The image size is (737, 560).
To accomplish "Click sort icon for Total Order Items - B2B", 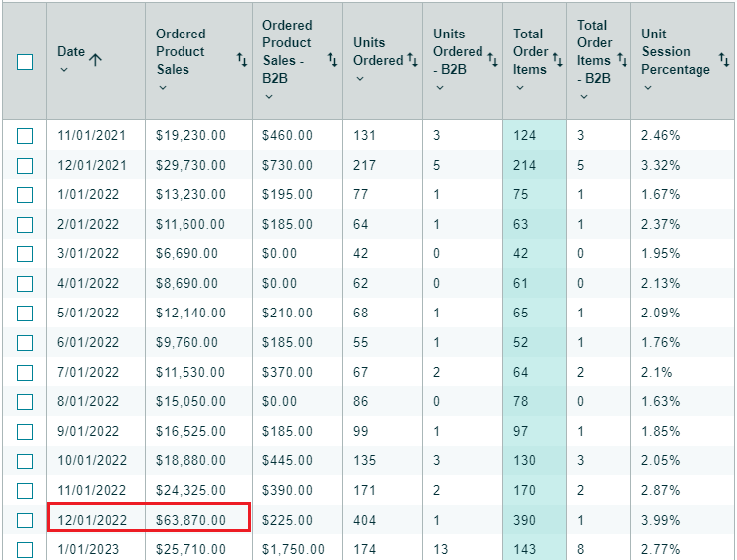I will [x=622, y=61].
